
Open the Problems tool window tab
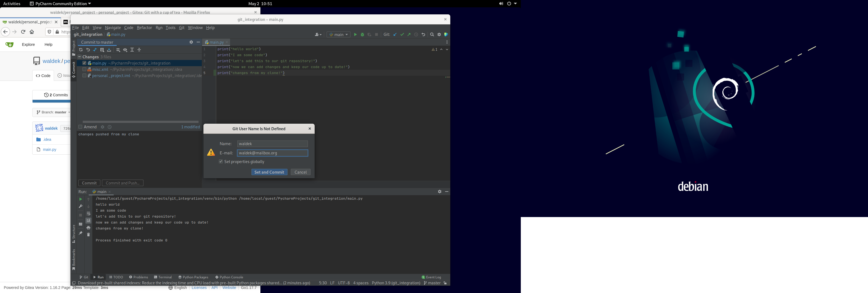pyautogui.click(x=139, y=277)
